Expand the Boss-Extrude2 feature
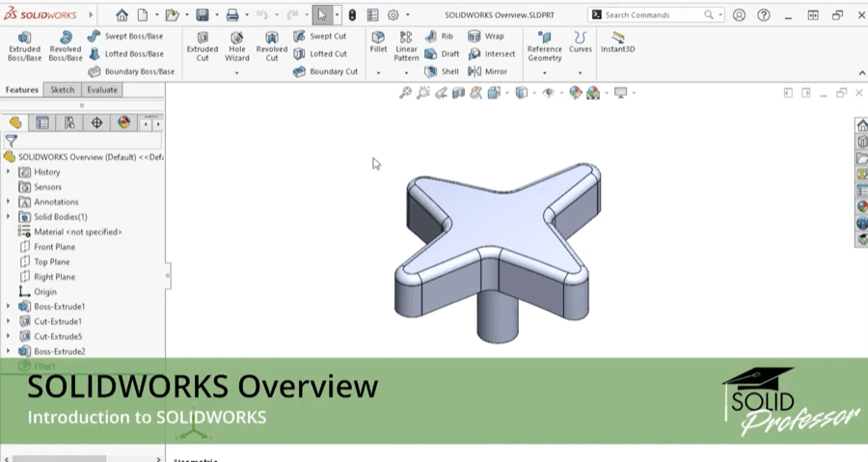868x462 pixels. point(8,351)
